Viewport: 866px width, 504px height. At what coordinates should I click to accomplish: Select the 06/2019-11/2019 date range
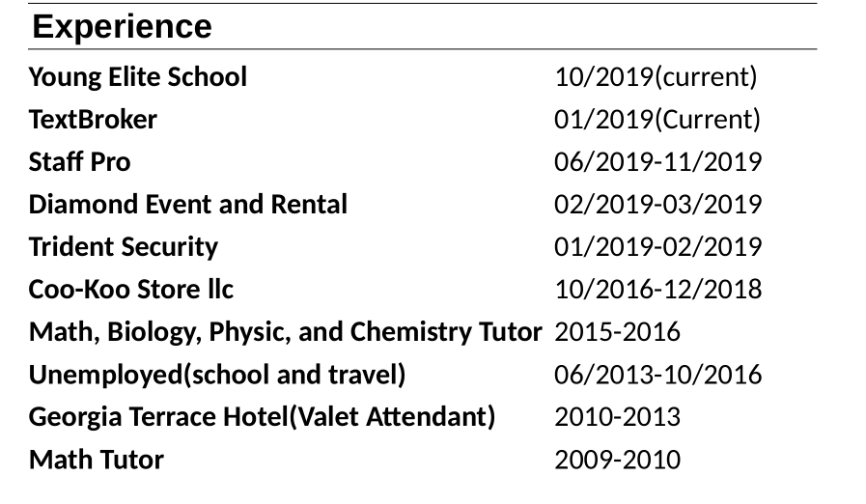(x=657, y=162)
